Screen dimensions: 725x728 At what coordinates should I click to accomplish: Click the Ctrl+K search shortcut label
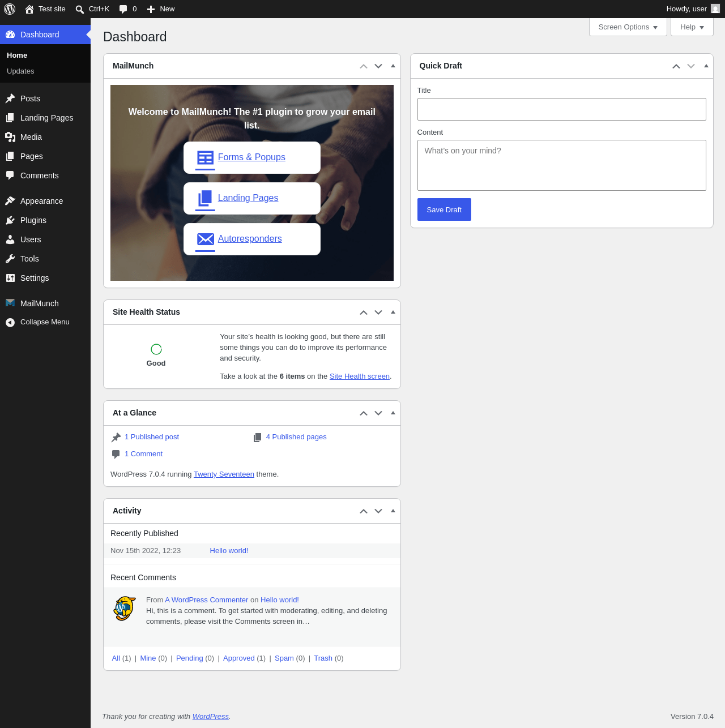coord(99,9)
